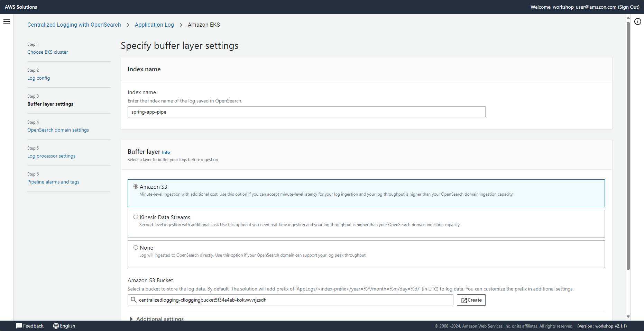This screenshot has width=644, height=331.
Task: Click the globe language icon
Action: coord(56,326)
